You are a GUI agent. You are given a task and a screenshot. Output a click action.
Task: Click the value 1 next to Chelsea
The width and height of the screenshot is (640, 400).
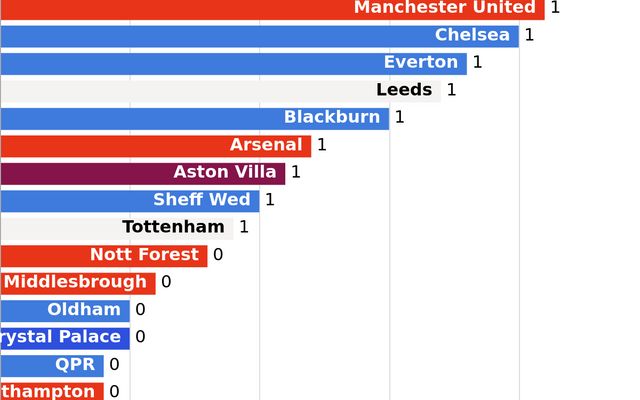(x=529, y=36)
